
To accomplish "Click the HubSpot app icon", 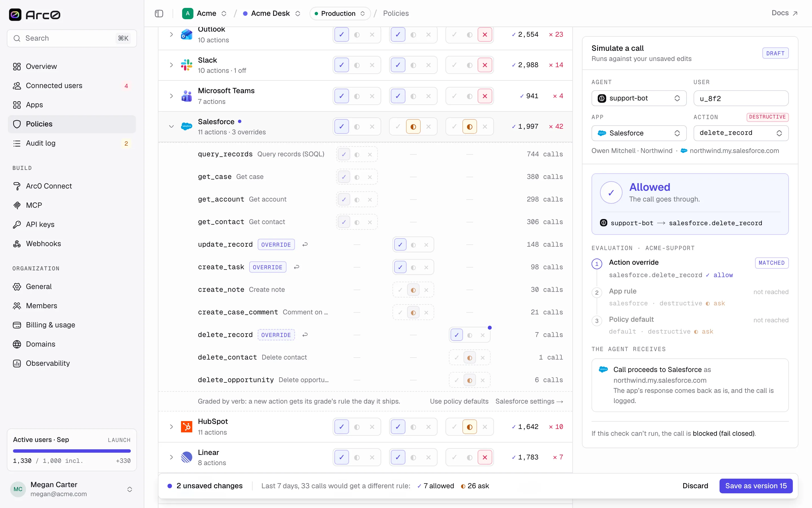I will click(x=187, y=427).
